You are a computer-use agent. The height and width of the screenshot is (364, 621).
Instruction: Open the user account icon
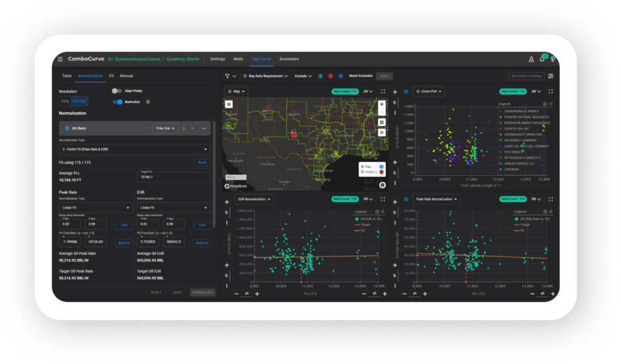(x=531, y=59)
